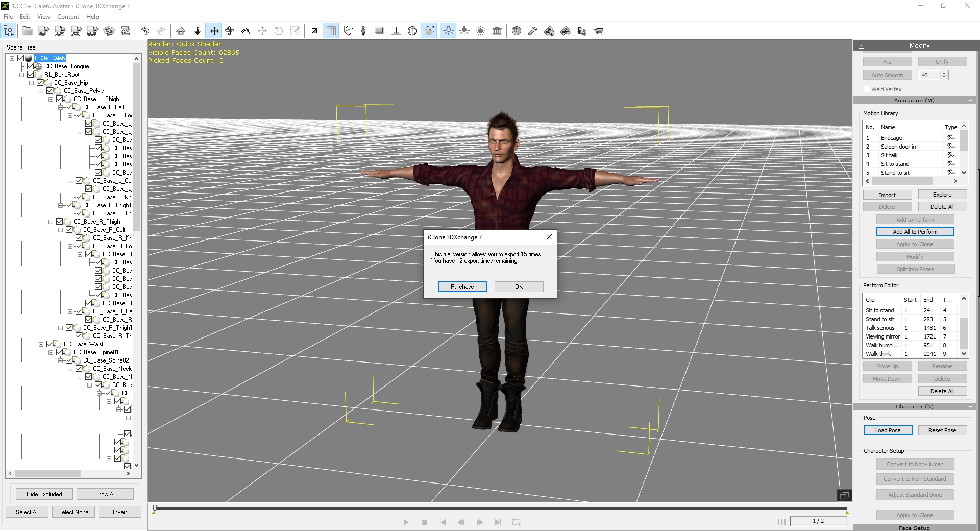Toggle the CC_Base_Waist checkbox
Image resolution: width=980 pixels, height=531 pixels.
[x=50, y=344]
